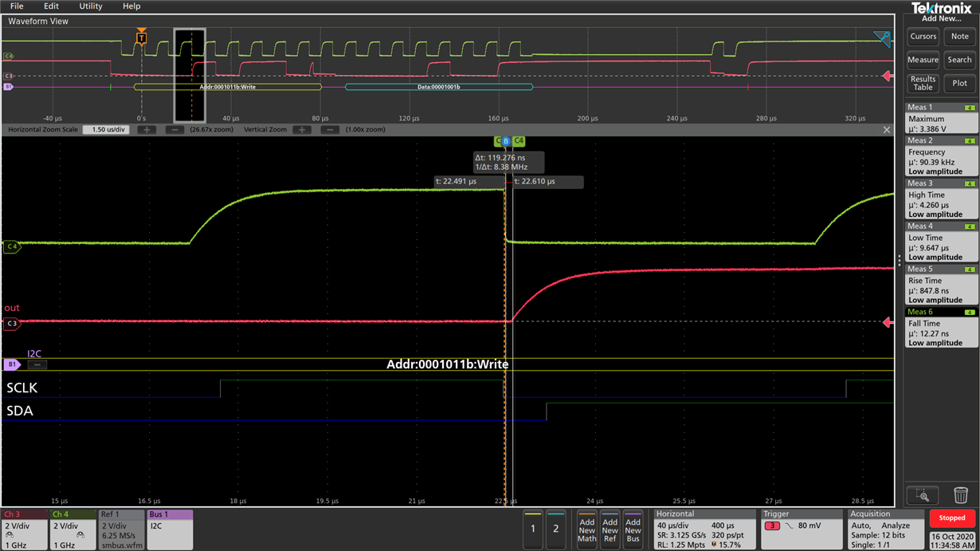
Task: Select the C3 channel handle in zoom view
Action: click(x=11, y=323)
